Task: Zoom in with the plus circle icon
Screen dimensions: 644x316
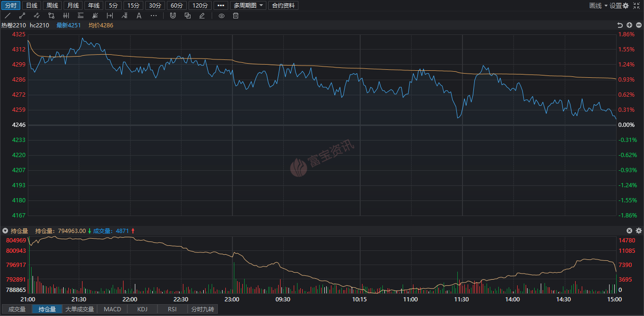Action: [629, 25]
